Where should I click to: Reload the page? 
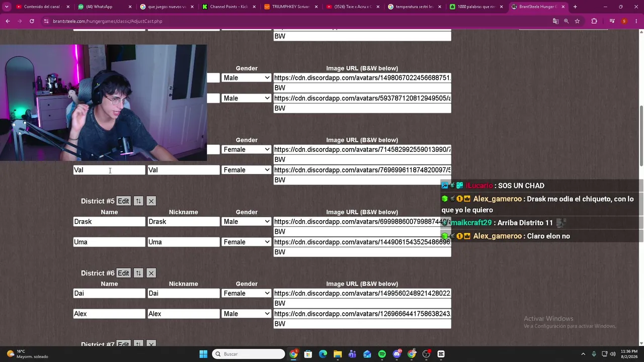coord(32,21)
